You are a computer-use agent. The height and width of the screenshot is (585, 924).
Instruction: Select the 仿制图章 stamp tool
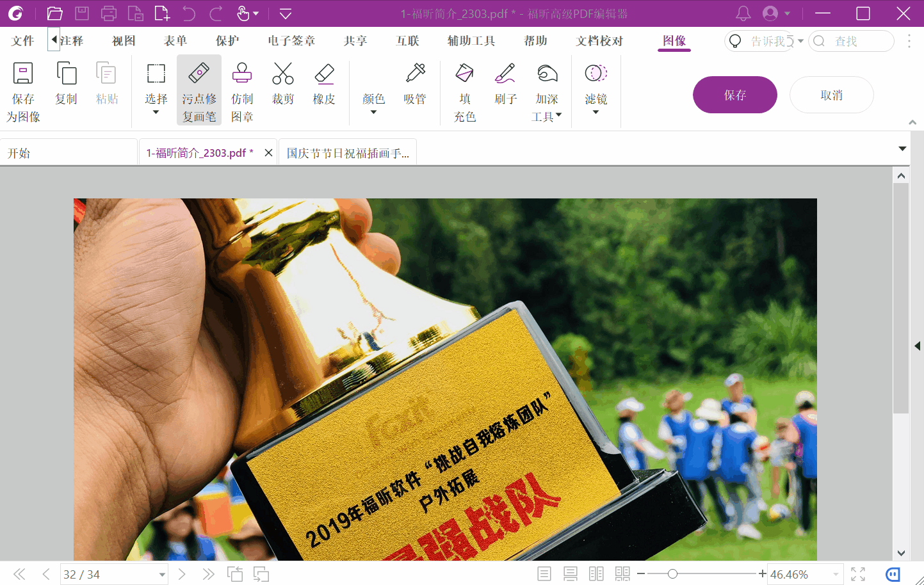[x=242, y=91]
